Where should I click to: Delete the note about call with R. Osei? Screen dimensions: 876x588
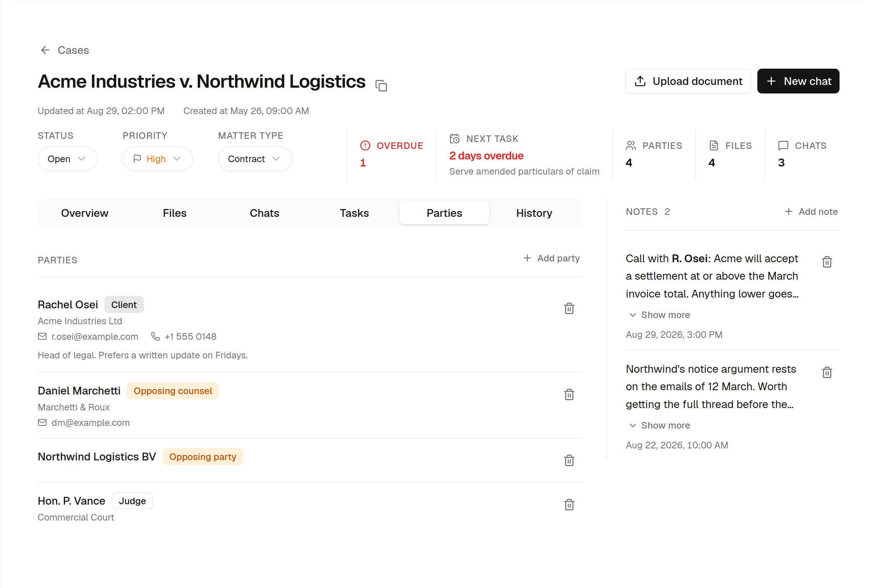pyautogui.click(x=827, y=262)
